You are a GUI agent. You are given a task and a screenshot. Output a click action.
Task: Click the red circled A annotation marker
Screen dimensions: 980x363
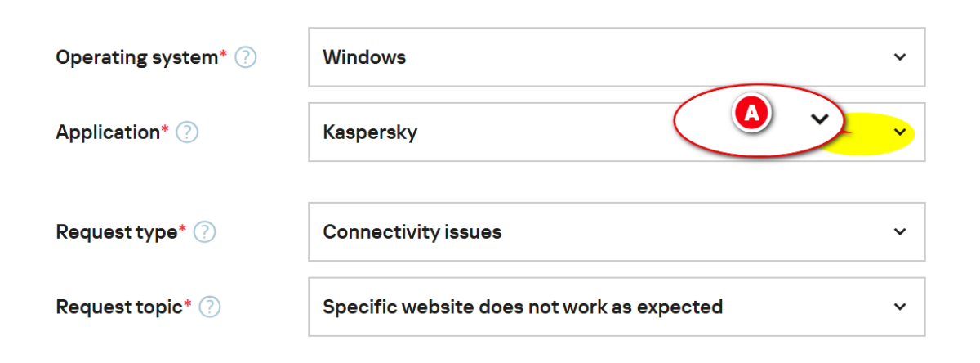click(x=751, y=114)
